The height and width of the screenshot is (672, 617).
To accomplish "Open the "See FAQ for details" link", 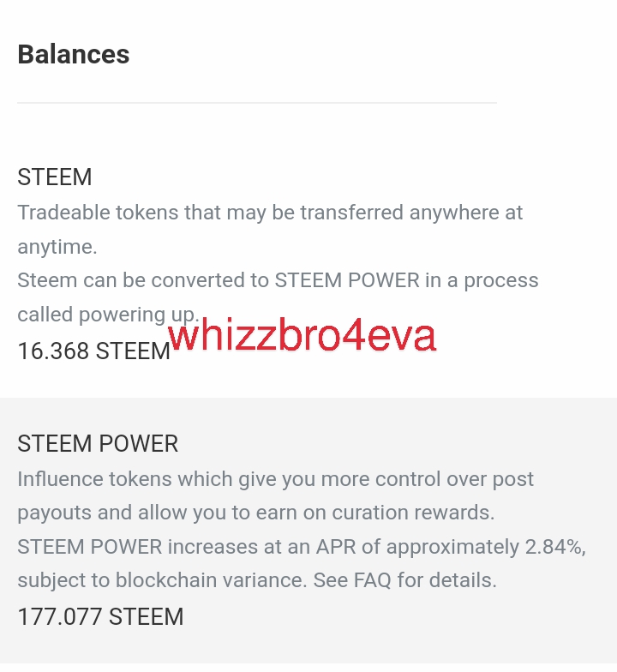I will coord(404,580).
